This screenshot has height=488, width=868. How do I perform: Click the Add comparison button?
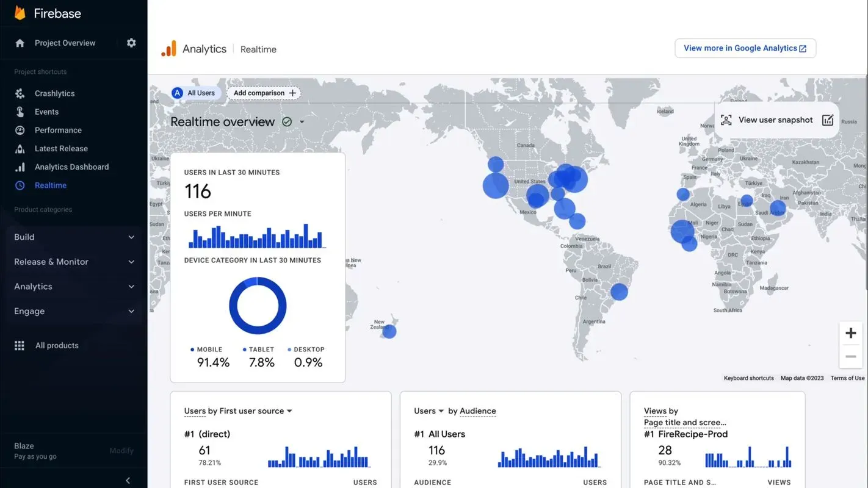[264, 93]
